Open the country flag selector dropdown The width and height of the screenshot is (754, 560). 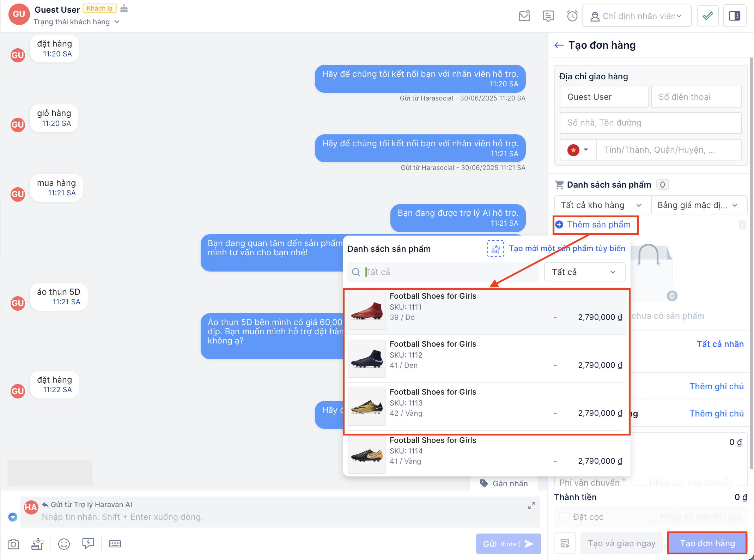tap(578, 150)
